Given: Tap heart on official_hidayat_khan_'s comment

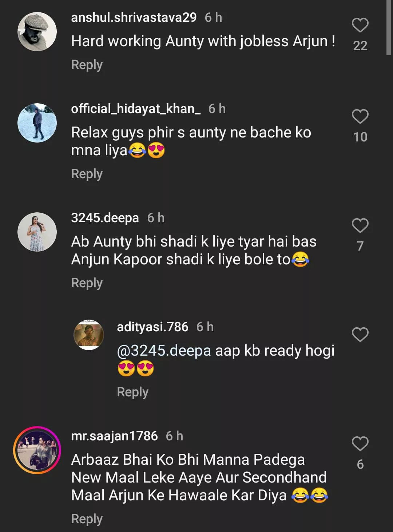Looking at the screenshot, I should (x=360, y=117).
